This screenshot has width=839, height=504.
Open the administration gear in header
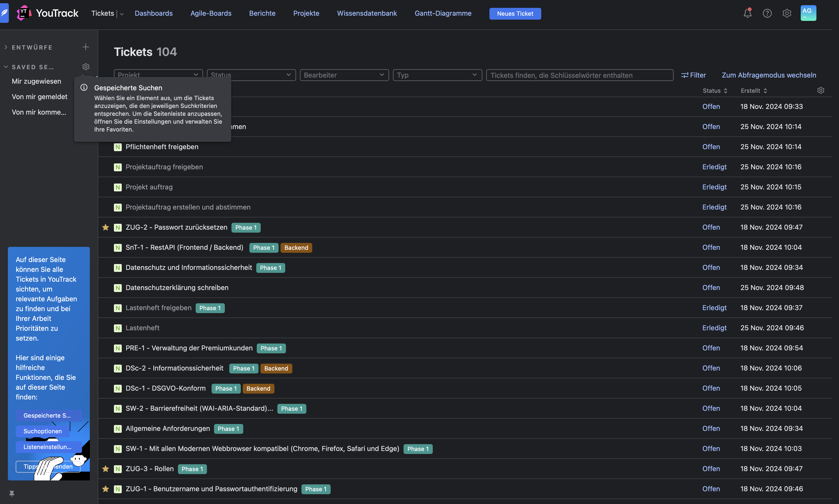[787, 13]
